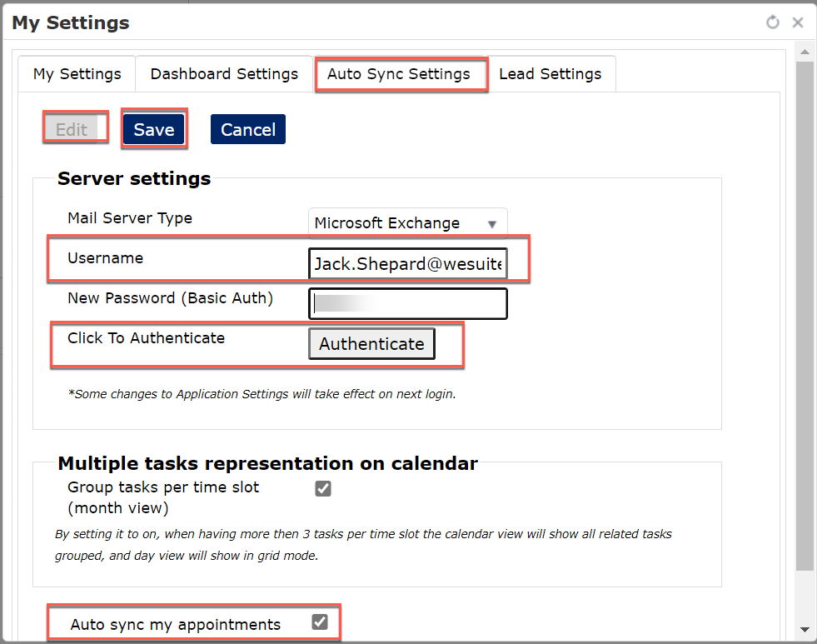The width and height of the screenshot is (817, 644).
Task: Click the Authenticate button
Action: (371, 343)
